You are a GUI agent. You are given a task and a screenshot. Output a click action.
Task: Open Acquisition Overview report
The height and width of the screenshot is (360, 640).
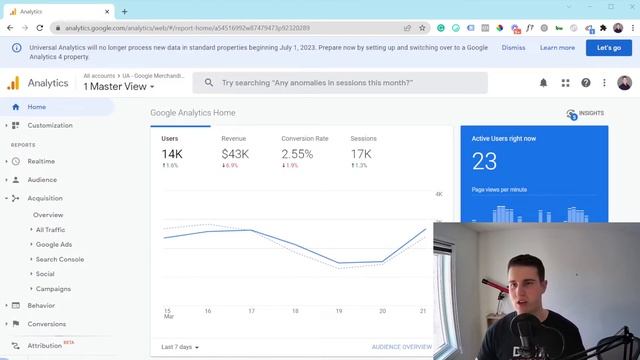(x=48, y=215)
